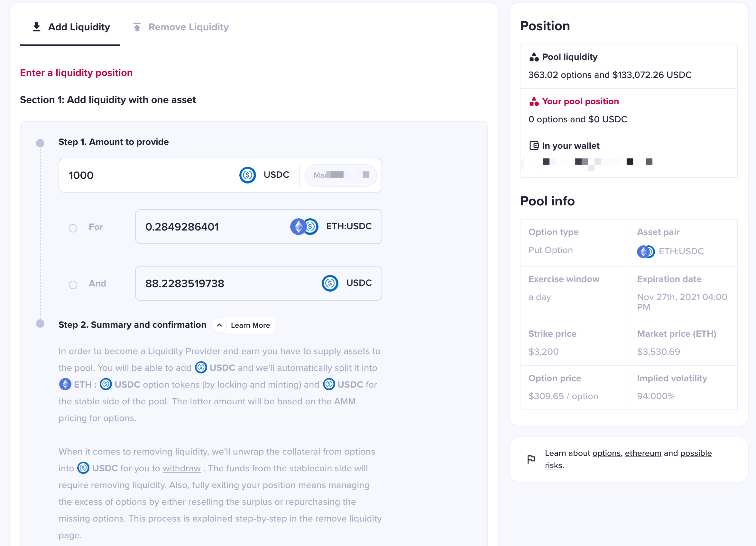Click the USDC coin icon in amount field
The width and height of the screenshot is (756, 546).
point(247,175)
